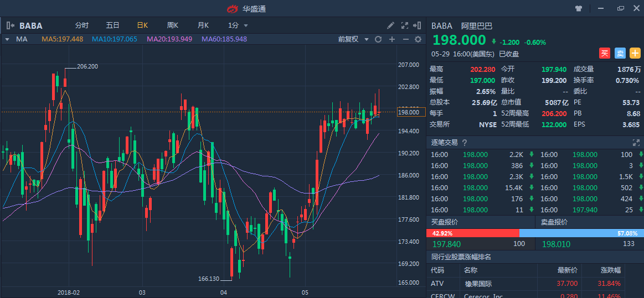Zoom out the chart with minus icon

[x=405, y=39]
